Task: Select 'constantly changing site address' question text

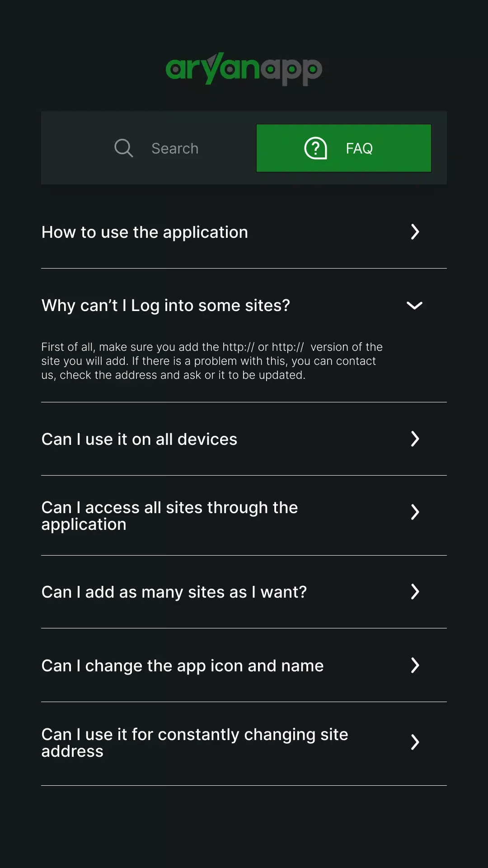Action: 194,743
